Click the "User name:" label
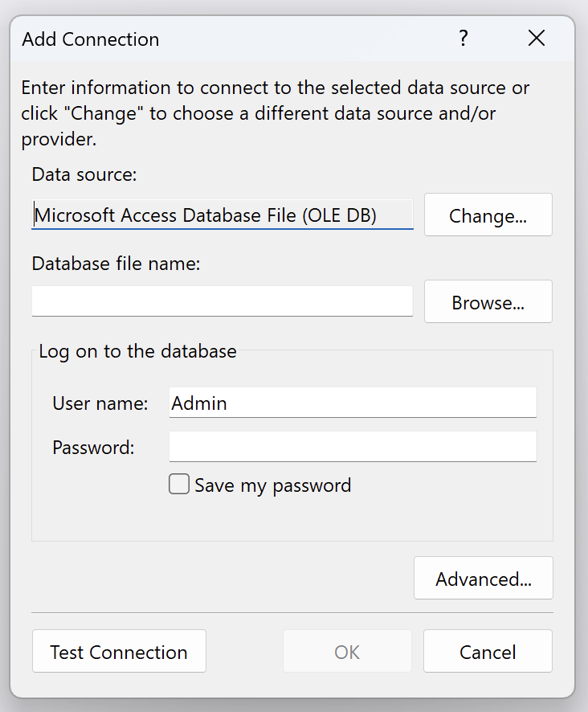The height and width of the screenshot is (712, 588). click(100, 403)
